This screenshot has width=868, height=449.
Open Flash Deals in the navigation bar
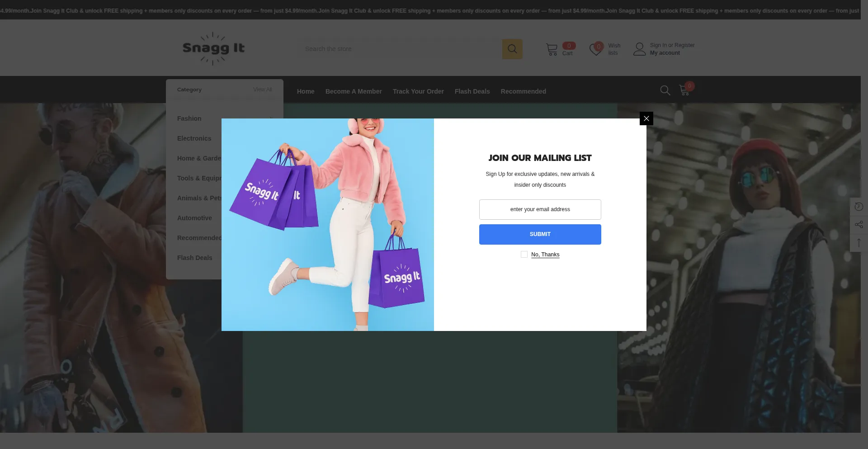472,91
